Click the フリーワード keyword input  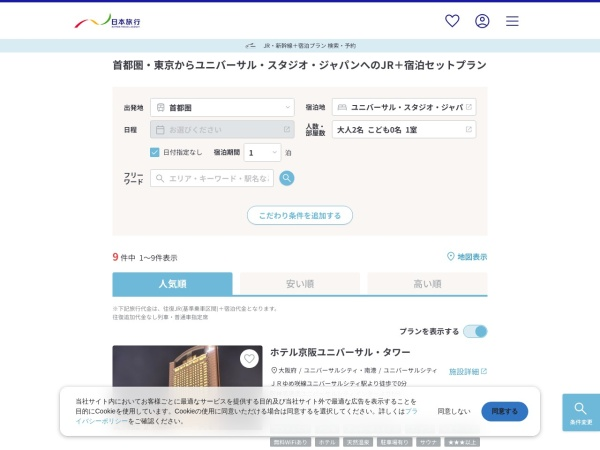pyautogui.click(x=212, y=178)
